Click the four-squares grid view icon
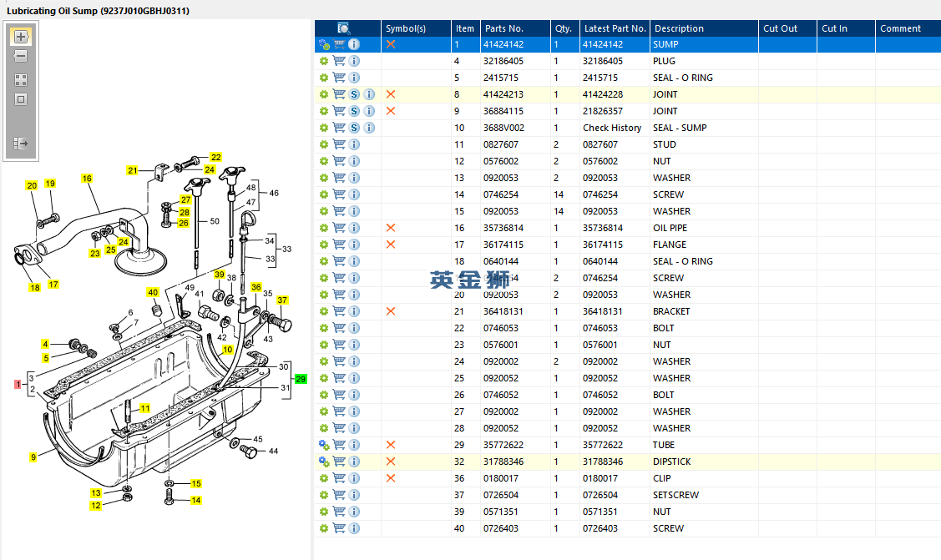Image resolution: width=941 pixels, height=560 pixels. pos(21,80)
